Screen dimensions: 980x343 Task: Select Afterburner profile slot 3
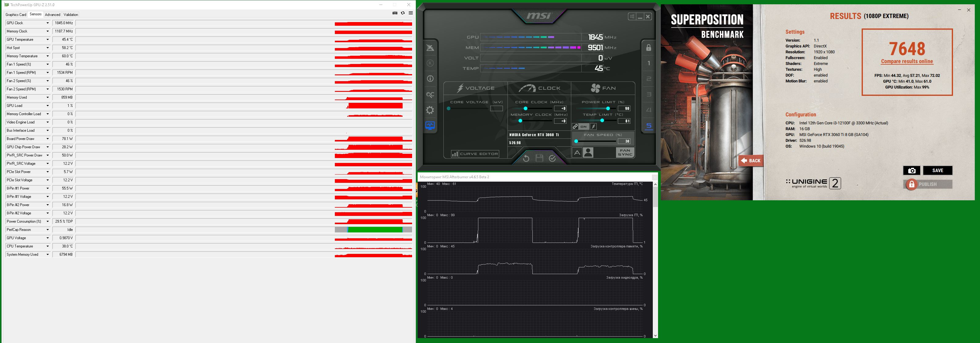click(x=649, y=95)
